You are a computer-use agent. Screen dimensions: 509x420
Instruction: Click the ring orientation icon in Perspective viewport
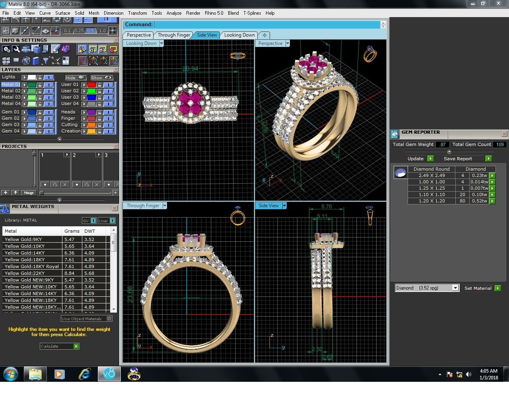pyautogui.click(x=370, y=54)
